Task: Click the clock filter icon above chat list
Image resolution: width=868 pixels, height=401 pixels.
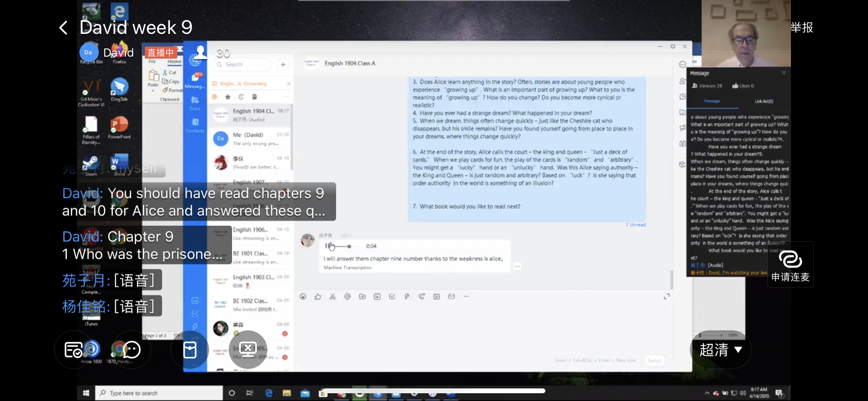Action: click(x=241, y=97)
